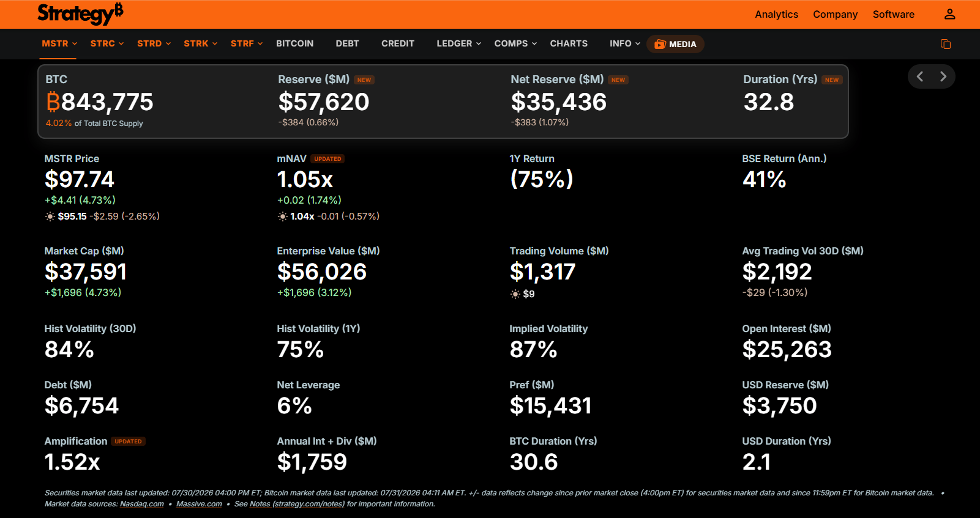
Task: Click the Strategy logo
Action: tap(80, 13)
